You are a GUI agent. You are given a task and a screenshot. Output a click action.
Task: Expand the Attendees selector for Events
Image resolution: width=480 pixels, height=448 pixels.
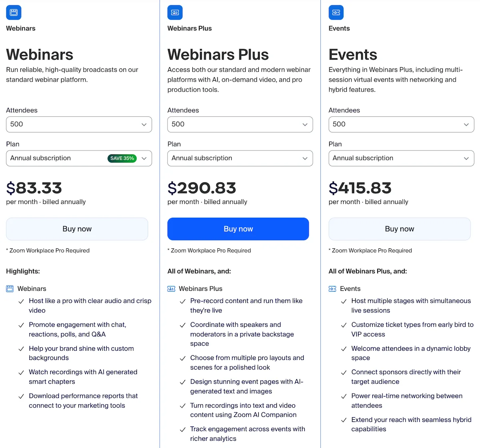pos(401,124)
